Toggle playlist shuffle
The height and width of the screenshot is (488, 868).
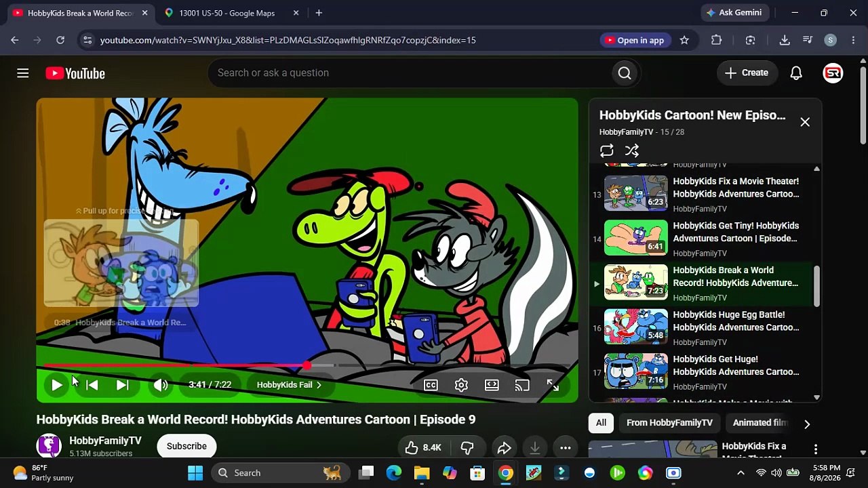click(632, 150)
